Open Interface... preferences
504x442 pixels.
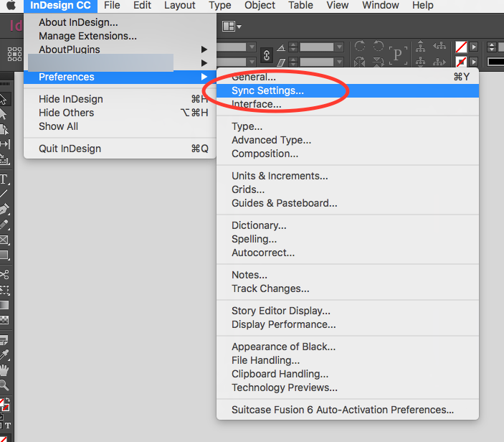coord(348,104)
